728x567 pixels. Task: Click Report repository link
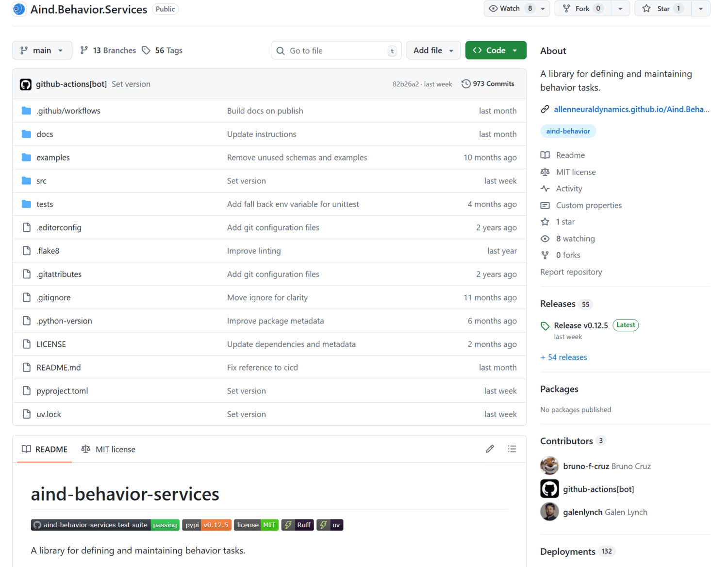point(571,272)
